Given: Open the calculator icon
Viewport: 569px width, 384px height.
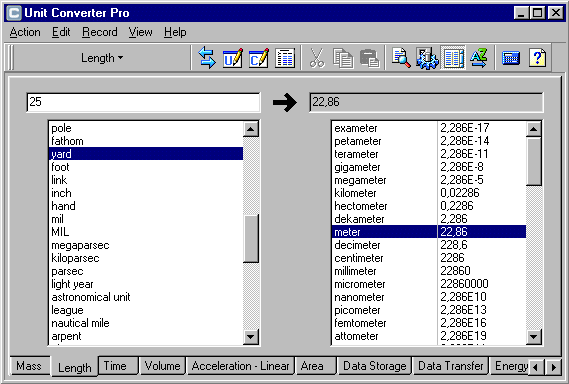Looking at the screenshot, I should tap(511, 58).
